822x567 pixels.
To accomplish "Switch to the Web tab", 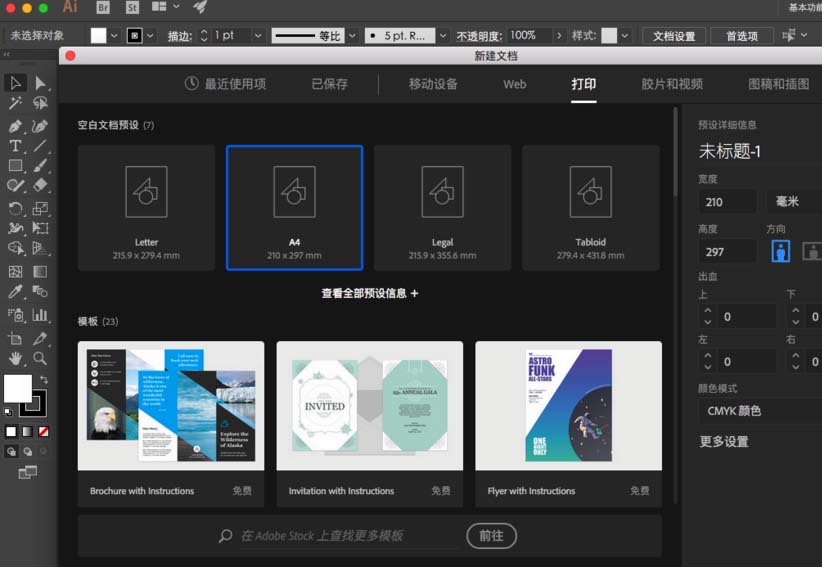I will (x=514, y=84).
